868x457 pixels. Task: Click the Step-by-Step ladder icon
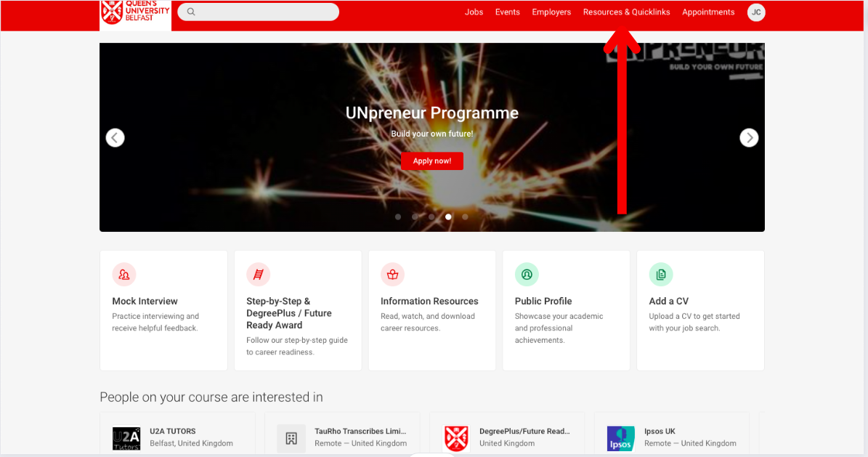coord(259,275)
